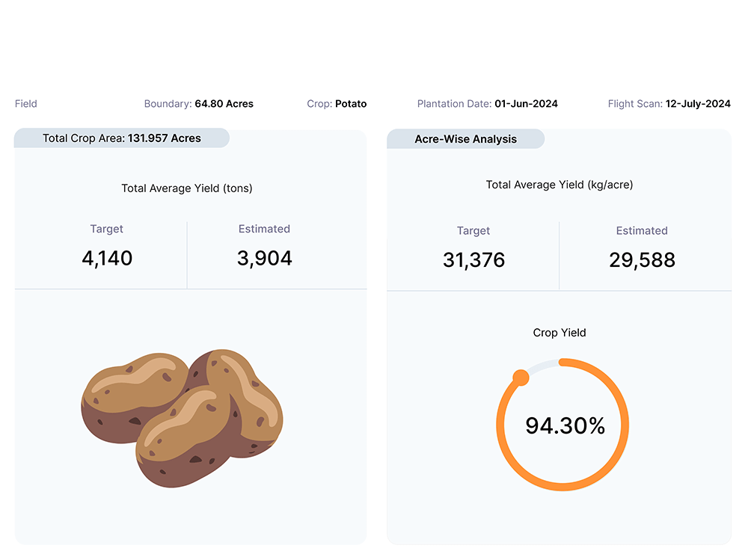Click the Estimated label above 29,588
Viewport: 748px width, 560px height.
(x=642, y=231)
